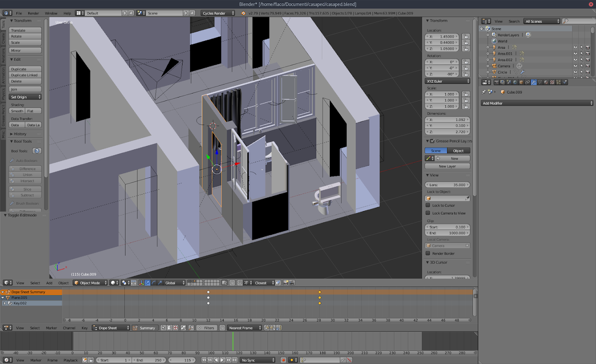The image size is (596, 364).
Task: Open the Material sphere properties tab
Action: [546, 82]
